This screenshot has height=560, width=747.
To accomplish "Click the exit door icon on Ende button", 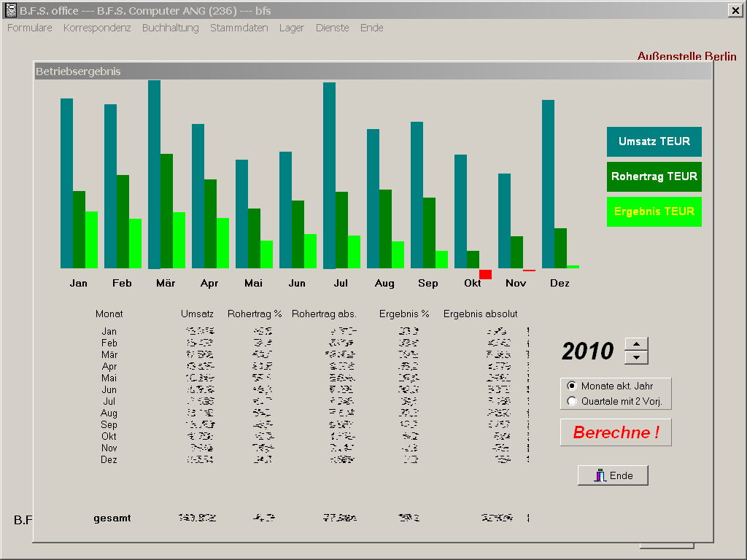I will [x=600, y=475].
